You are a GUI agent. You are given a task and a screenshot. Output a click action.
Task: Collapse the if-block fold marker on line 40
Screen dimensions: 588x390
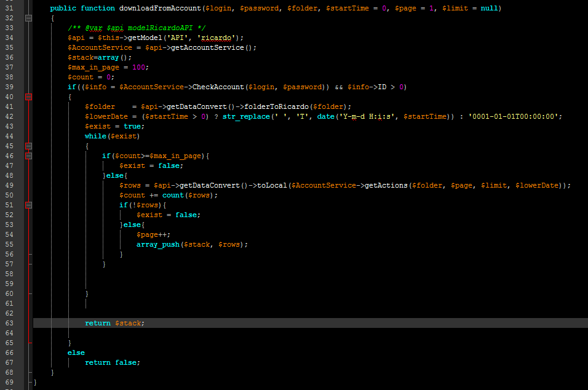pyautogui.click(x=28, y=97)
